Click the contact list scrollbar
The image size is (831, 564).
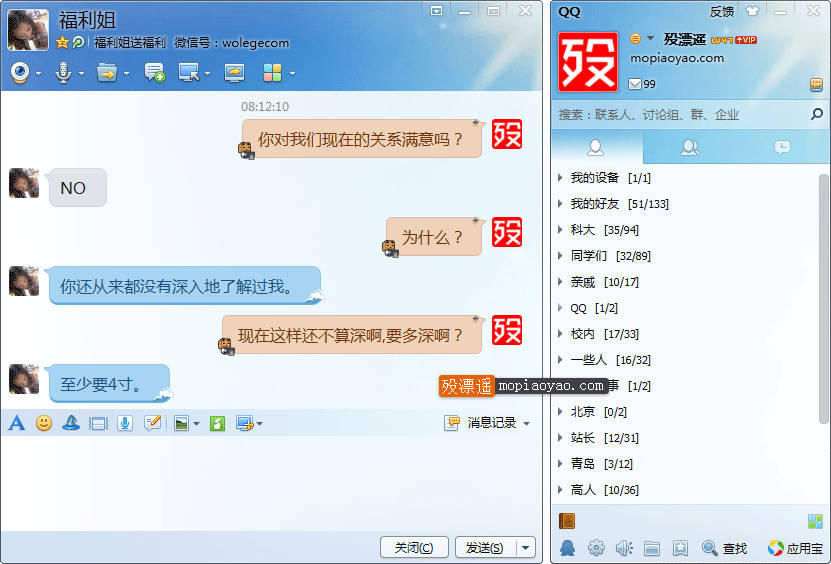[x=823, y=298]
